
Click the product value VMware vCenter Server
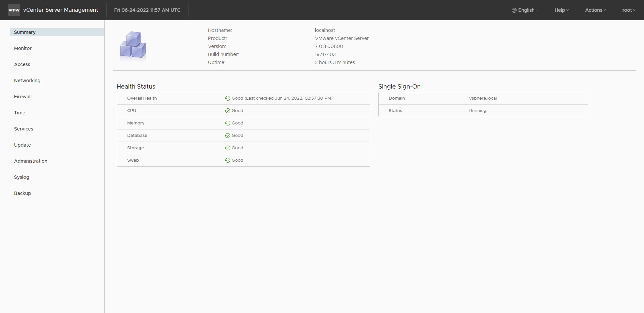(342, 38)
